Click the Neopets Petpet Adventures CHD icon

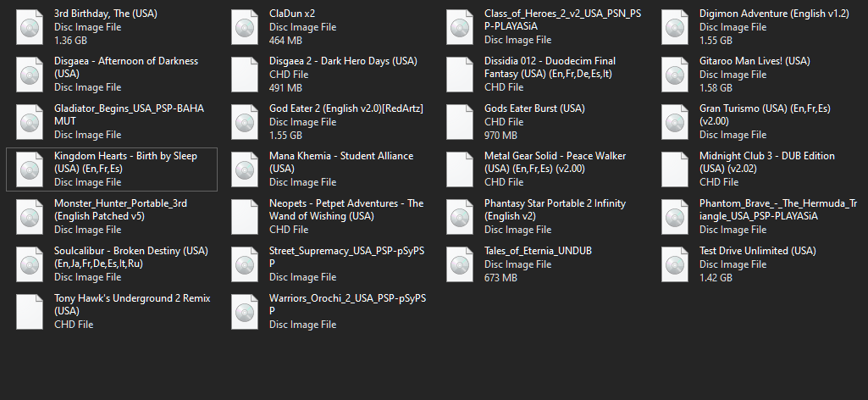[x=245, y=217]
